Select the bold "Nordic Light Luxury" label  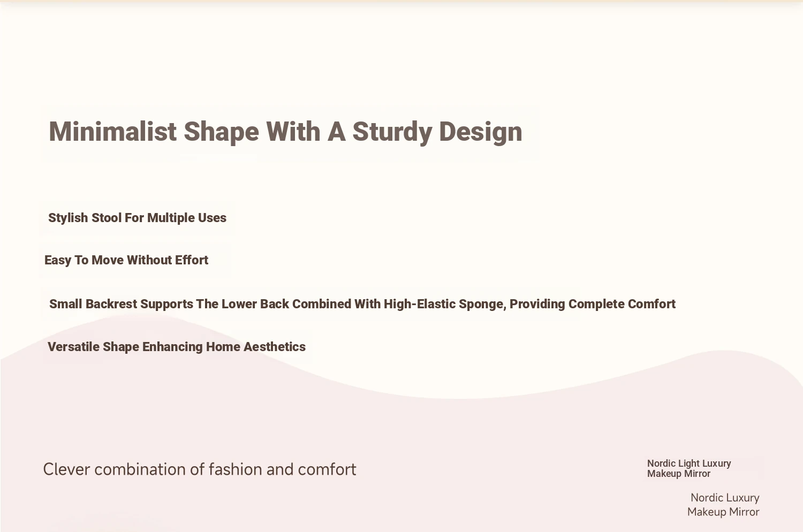click(689, 463)
